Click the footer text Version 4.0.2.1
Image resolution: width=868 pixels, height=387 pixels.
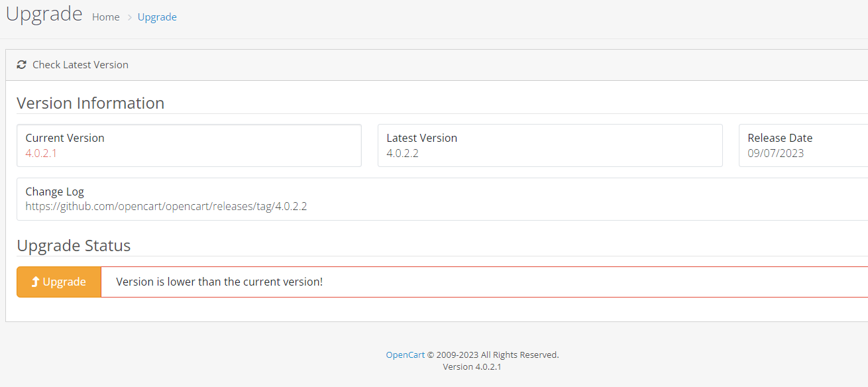pos(472,366)
